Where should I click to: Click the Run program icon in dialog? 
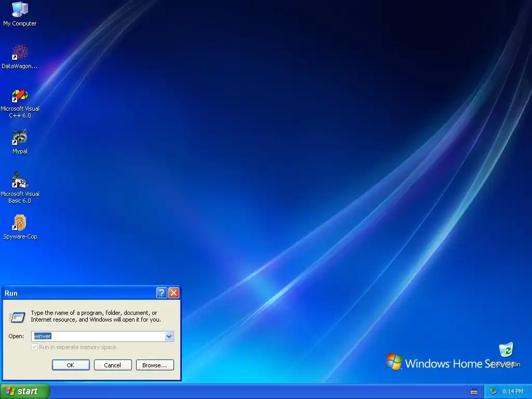pyautogui.click(x=17, y=317)
